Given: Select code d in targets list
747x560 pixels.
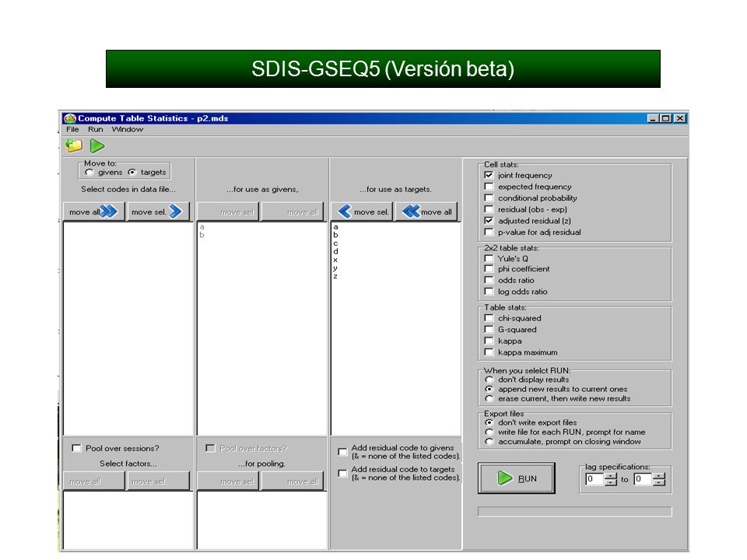Looking at the screenshot, I should (x=335, y=251).
